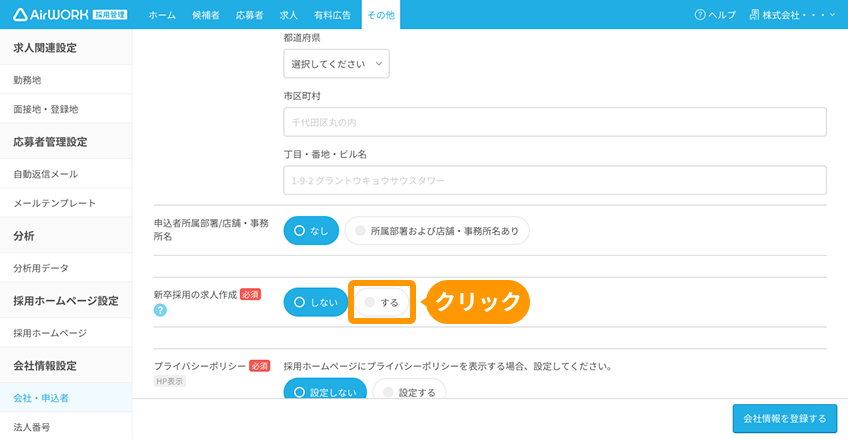Click 会社情報を登録する button
Image resolution: width=848 pixels, height=439 pixels.
(x=785, y=418)
